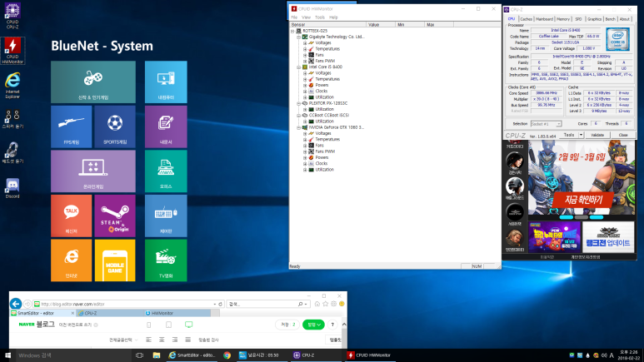Open HWMonitor Help menu
This screenshot has height=362, width=644.
[333, 17]
